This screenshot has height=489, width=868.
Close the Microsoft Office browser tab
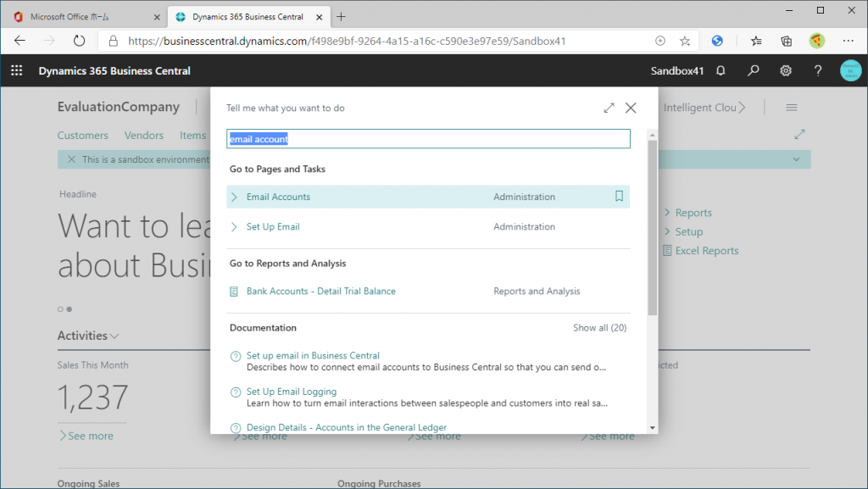tap(157, 17)
